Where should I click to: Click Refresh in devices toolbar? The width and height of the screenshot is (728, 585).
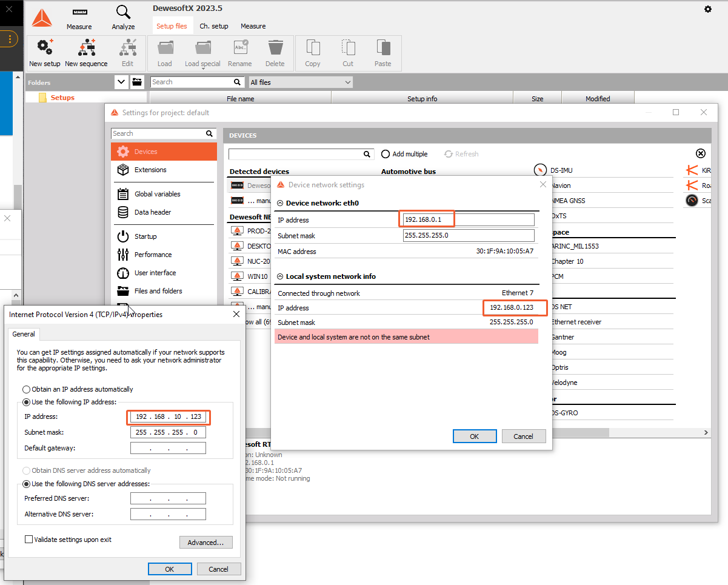coord(461,154)
